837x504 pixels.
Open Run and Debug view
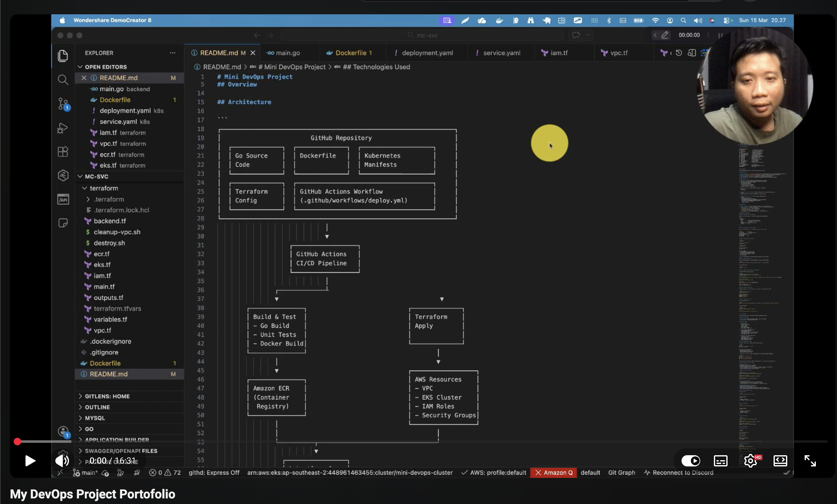63,128
